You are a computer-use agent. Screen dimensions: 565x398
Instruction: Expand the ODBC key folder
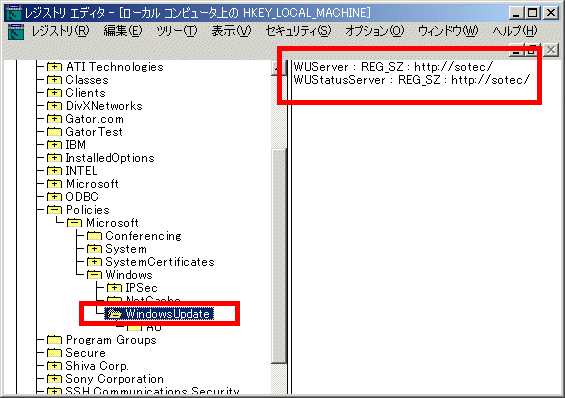point(54,197)
